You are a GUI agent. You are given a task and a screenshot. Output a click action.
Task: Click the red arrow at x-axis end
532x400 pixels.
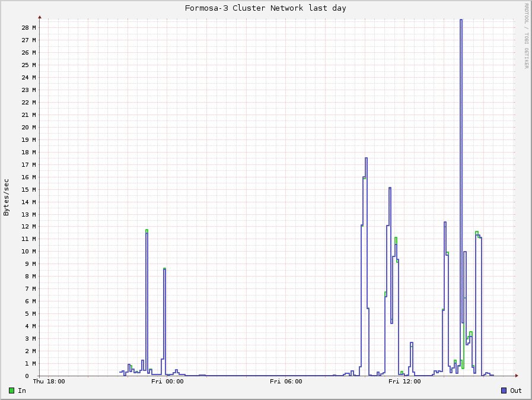517,376
